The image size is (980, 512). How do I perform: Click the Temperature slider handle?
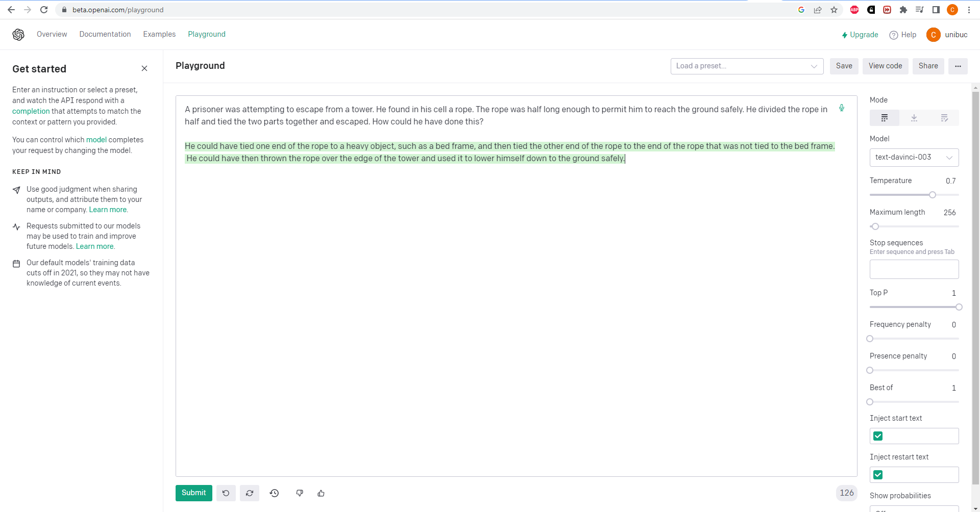point(933,195)
